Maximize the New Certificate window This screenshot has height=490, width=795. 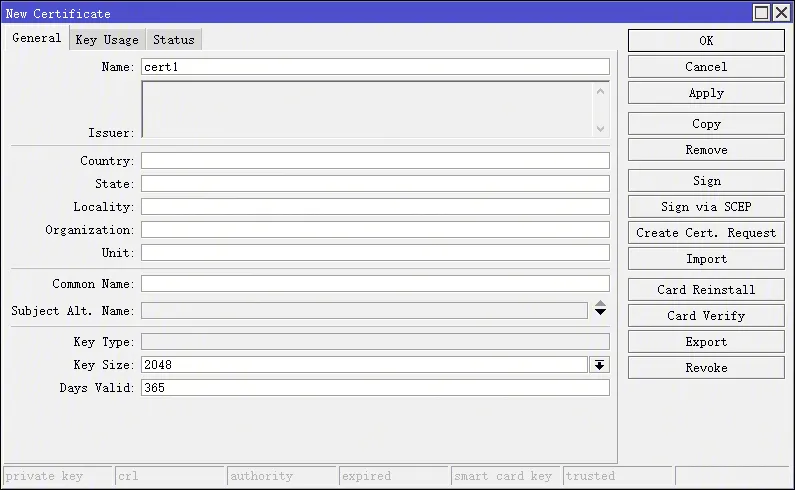(761, 13)
